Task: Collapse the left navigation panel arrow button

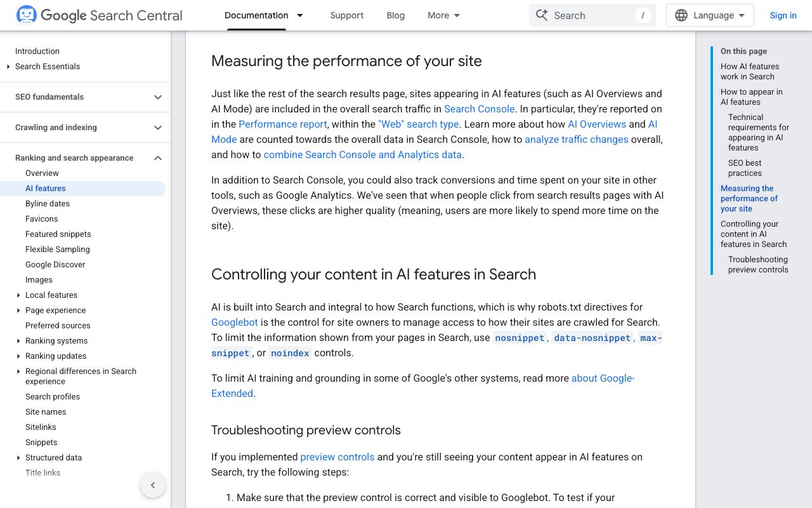Action: coord(153,485)
